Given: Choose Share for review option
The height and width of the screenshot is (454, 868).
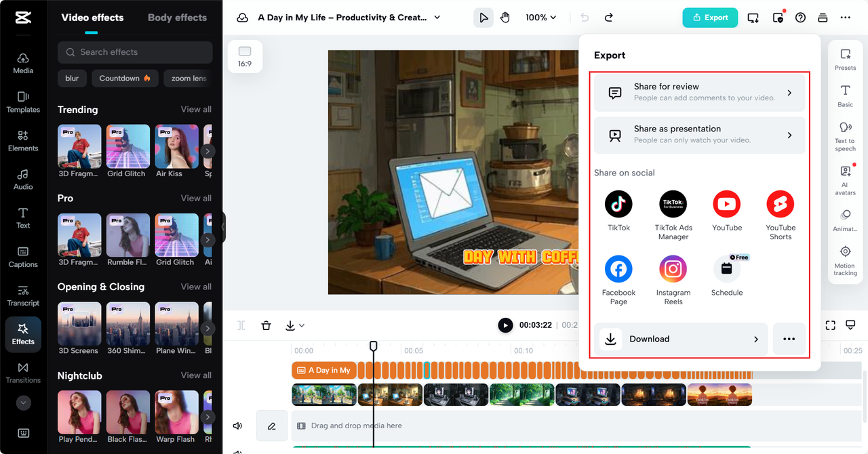Looking at the screenshot, I should click(699, 92).
